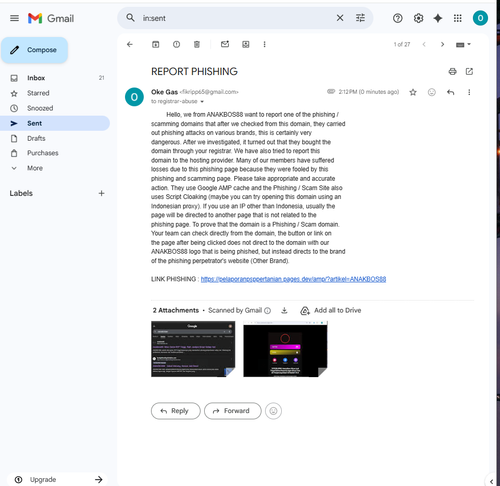Select the Sent folder
This screenshot has width=500, height=486.
pos(55,123)
